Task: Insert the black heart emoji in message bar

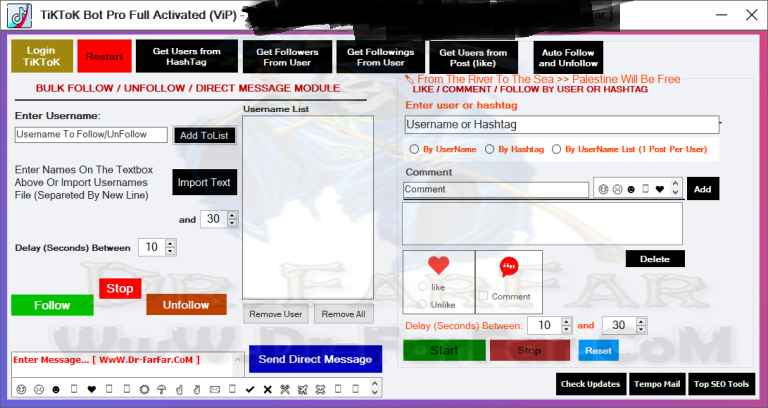Action: tap(92, 388)
